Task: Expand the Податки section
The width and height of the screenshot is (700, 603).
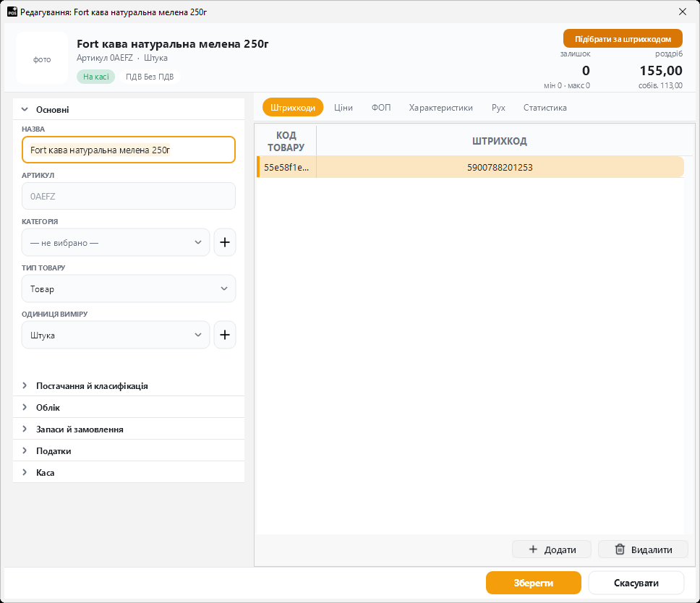Action: tap(129, 450)
